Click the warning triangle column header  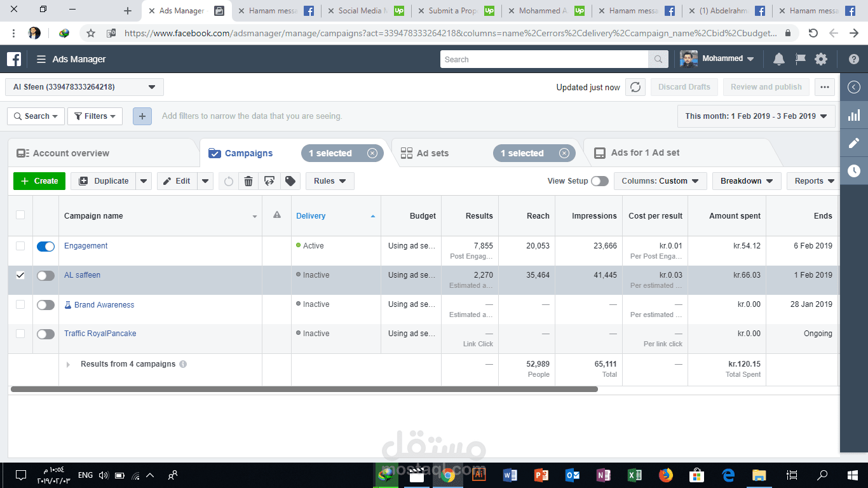click(277, 215)
